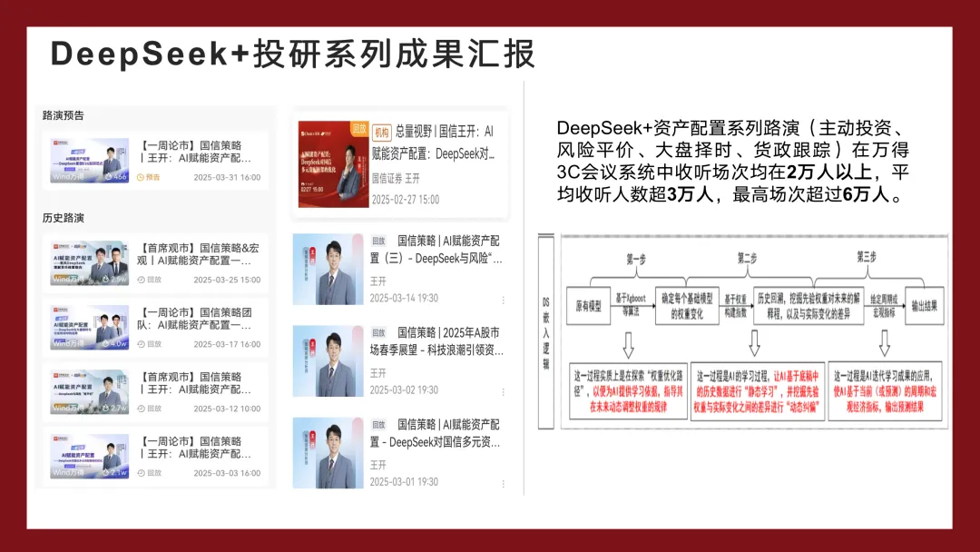Click the 2.7w view count on the thumbnail
Screen dimensions: 980x552
[115, 409]
